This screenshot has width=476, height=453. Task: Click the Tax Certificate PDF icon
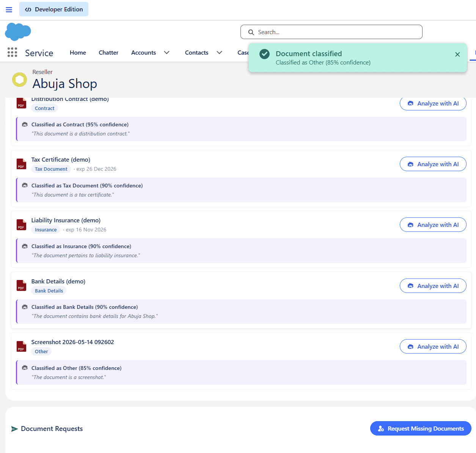pyautogui.click(x=21, y=164)
